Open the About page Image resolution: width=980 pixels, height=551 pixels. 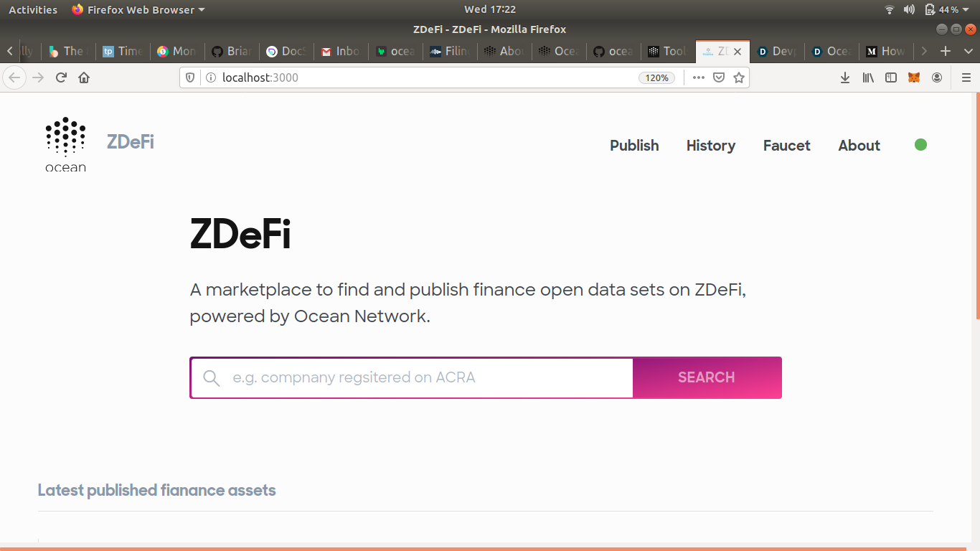click(859, 145)
